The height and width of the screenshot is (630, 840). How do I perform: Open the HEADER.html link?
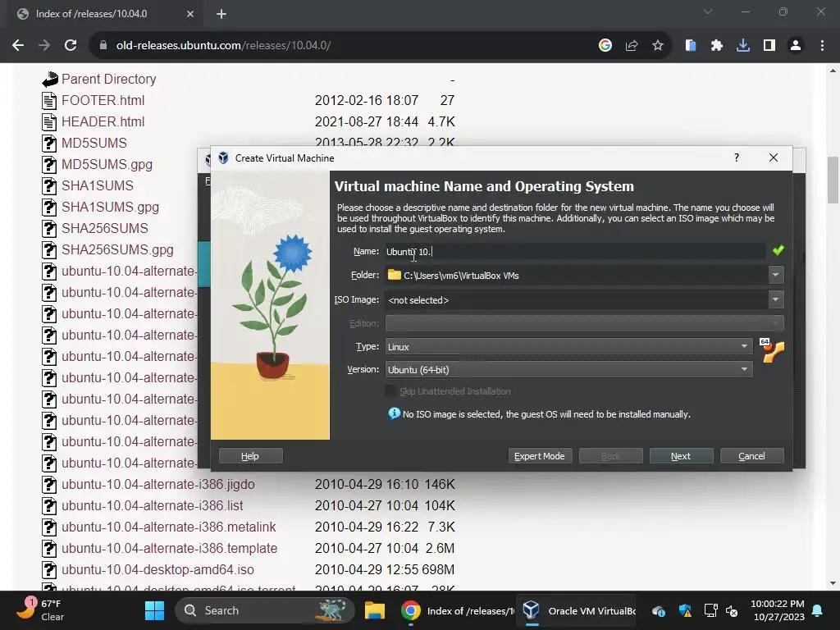pyautogui.click(x=103, y=121)
